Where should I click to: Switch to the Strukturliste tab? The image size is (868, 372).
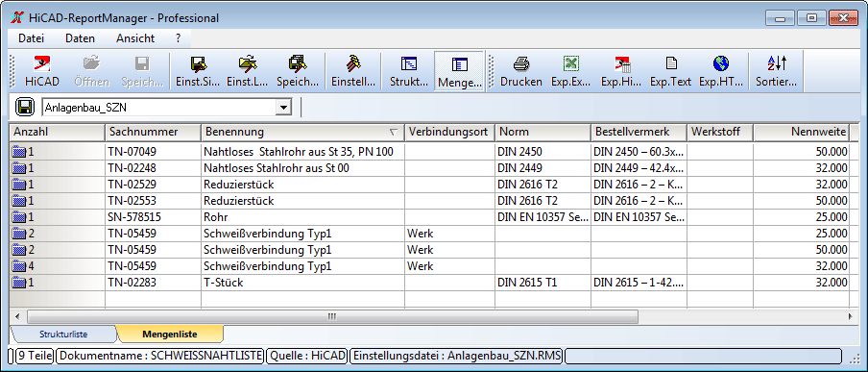63,335
